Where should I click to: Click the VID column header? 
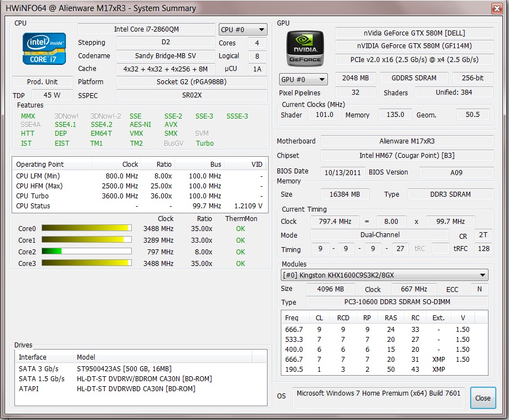click(x=246, y=164)
